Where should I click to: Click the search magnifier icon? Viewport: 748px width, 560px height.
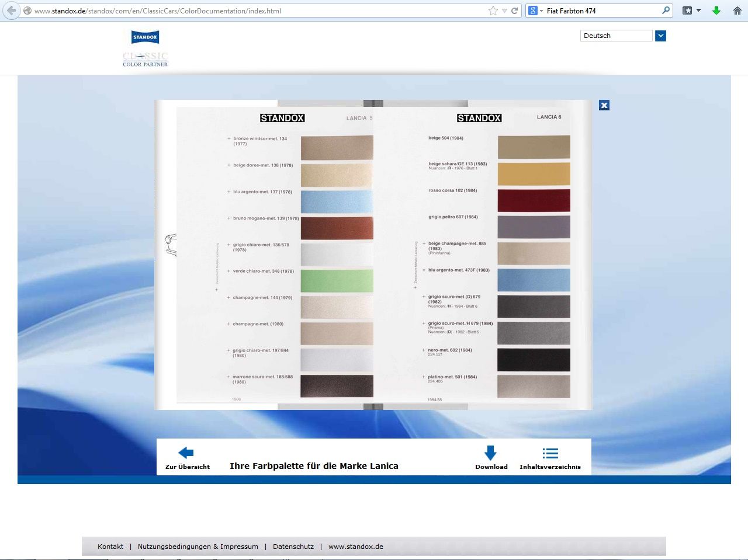tap(666, 11)
